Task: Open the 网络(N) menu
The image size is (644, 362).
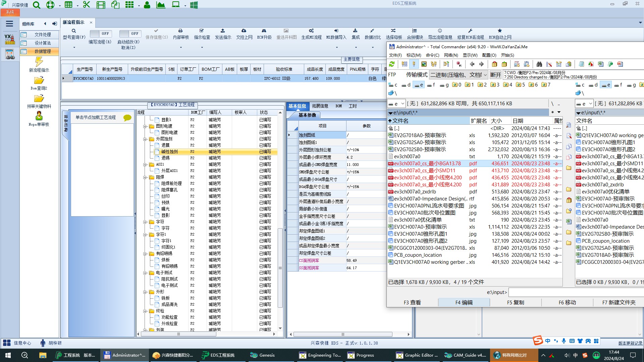Action: pos(450,55)
